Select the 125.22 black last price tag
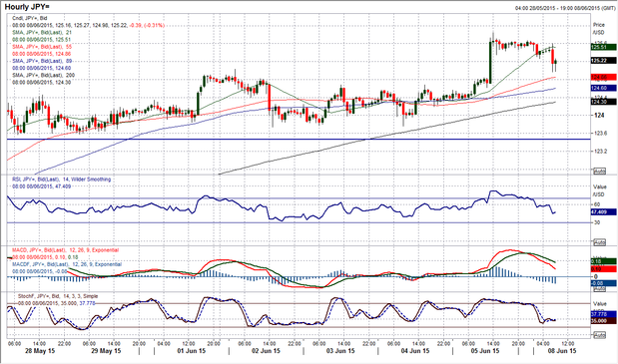 (603, 61)
